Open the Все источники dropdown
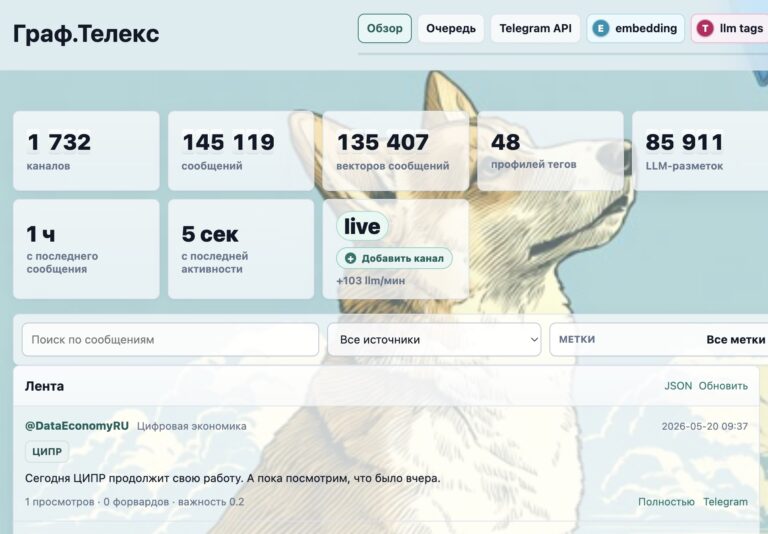The height and width of the screenshot is (534, 768). (x=434, y=340)
